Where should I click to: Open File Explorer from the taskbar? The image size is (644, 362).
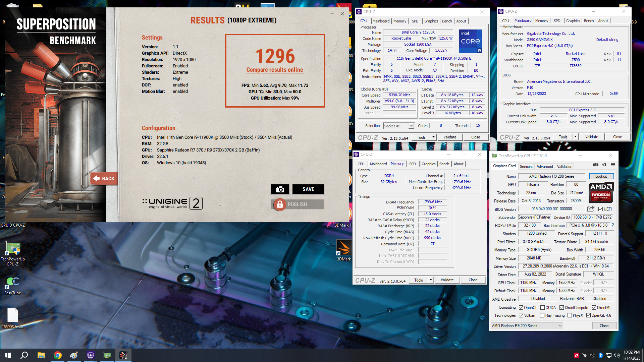[41, 355]
